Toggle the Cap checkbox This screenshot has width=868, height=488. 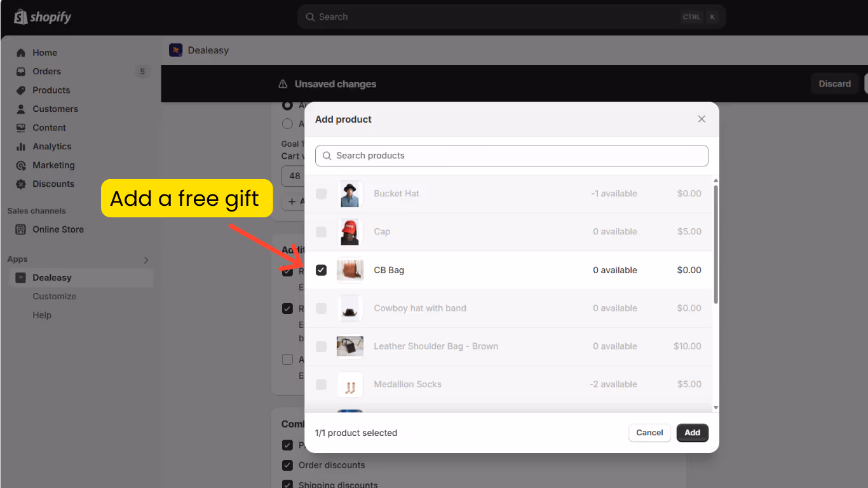click(x=322, y=232)
